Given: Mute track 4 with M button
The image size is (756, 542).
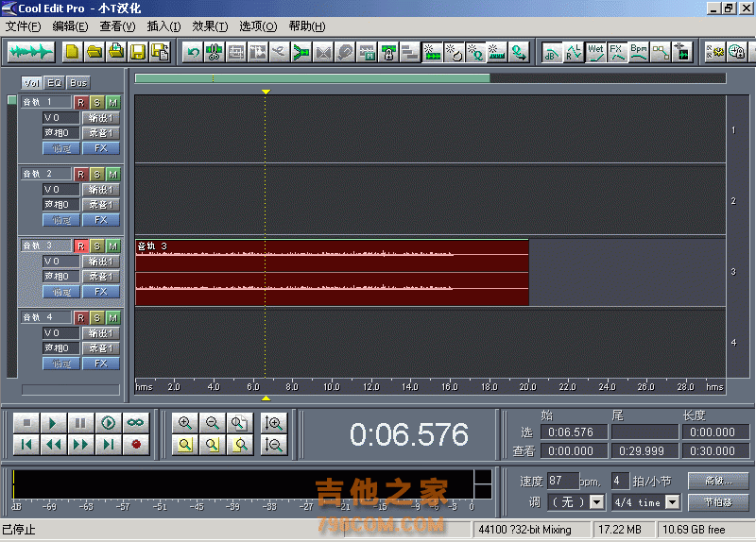Looking at the screenshot, I should click(x=112, y=318).
